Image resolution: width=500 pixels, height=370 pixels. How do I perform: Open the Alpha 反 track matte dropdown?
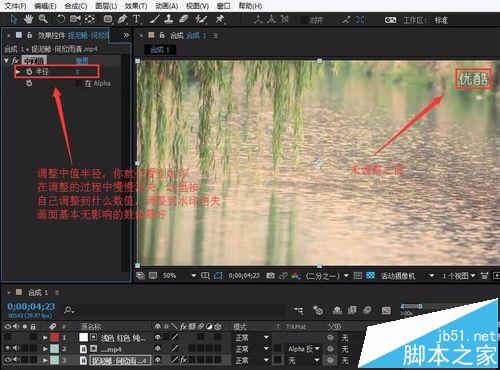(303, 349)
